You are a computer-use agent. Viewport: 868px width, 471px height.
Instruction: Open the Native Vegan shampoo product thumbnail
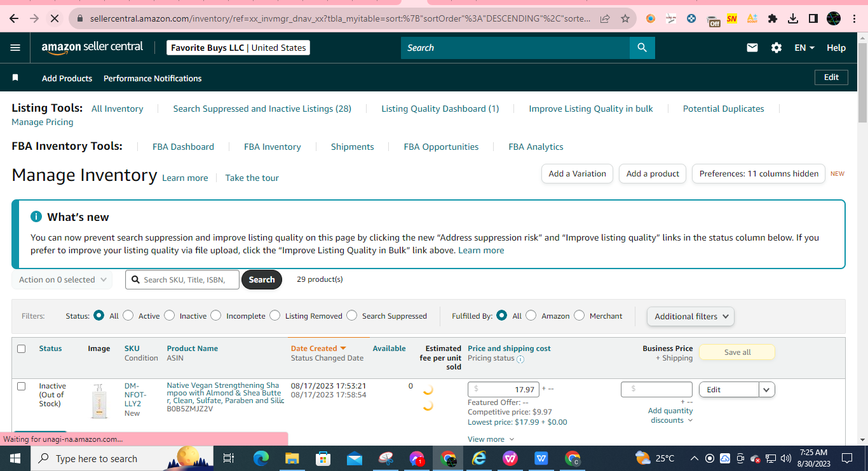pyautogui.click(x=98, y=401)
